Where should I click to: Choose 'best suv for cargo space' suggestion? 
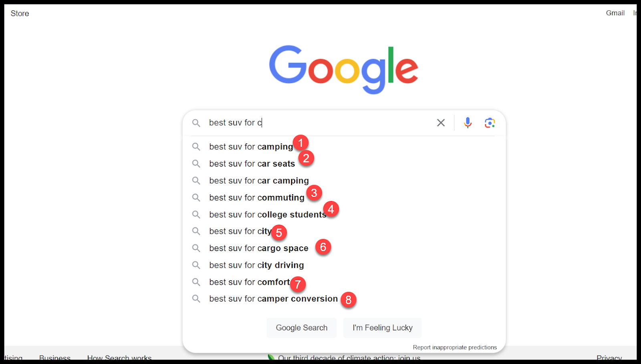pyautogui.click(x=258, y=248)
